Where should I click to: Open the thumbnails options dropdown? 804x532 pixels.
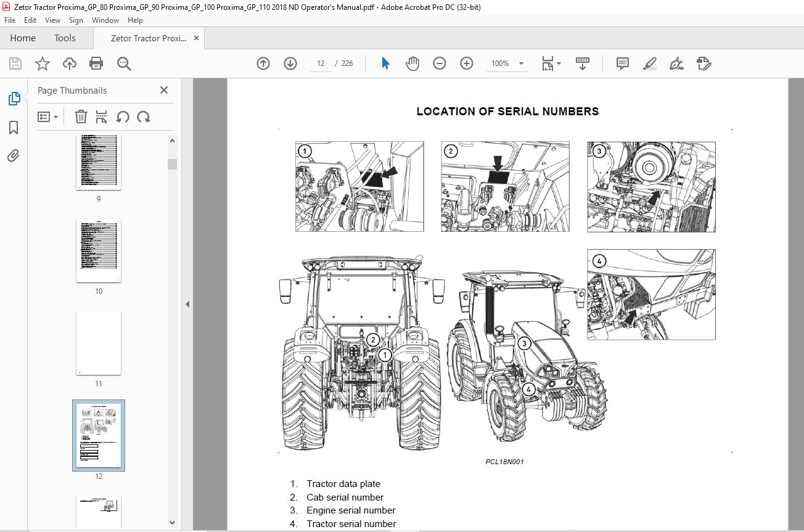click(x=48, y=117)
